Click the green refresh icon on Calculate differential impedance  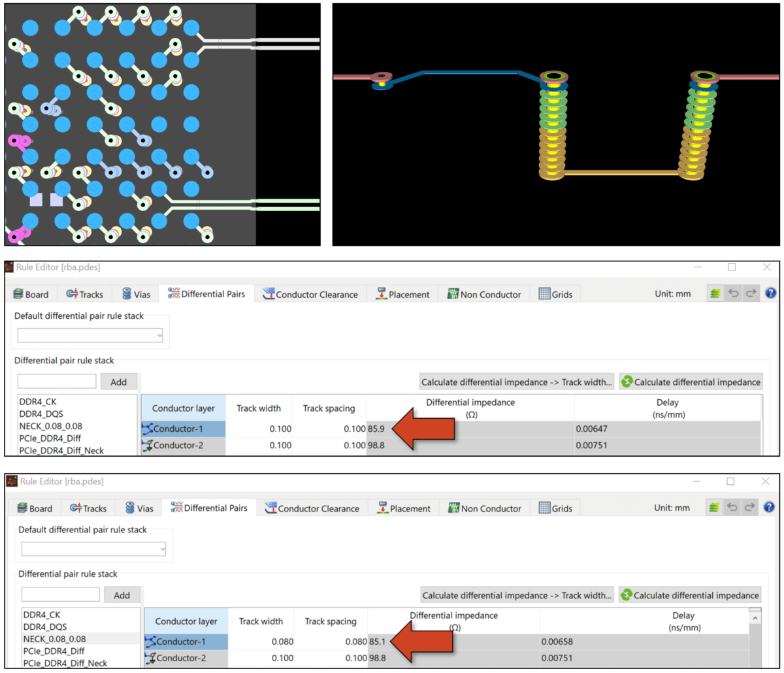[627, 381]
